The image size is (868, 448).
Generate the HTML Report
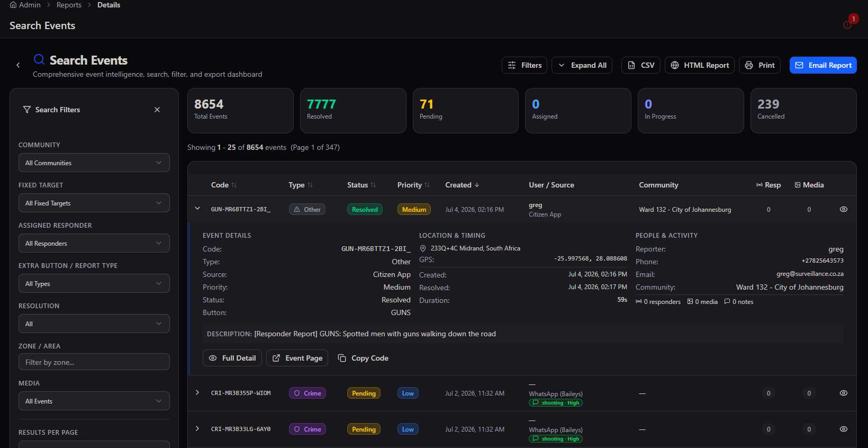tap(699, 65)
